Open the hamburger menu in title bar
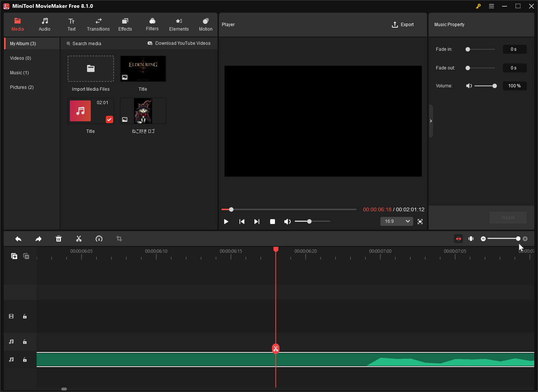538x392 pixels. pos(491,6)
